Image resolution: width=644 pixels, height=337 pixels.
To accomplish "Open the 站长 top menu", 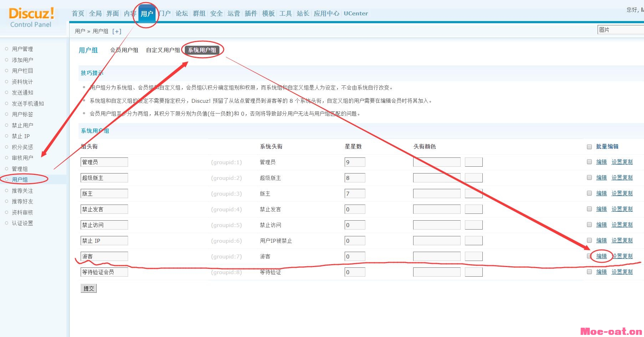I will 303,14.
